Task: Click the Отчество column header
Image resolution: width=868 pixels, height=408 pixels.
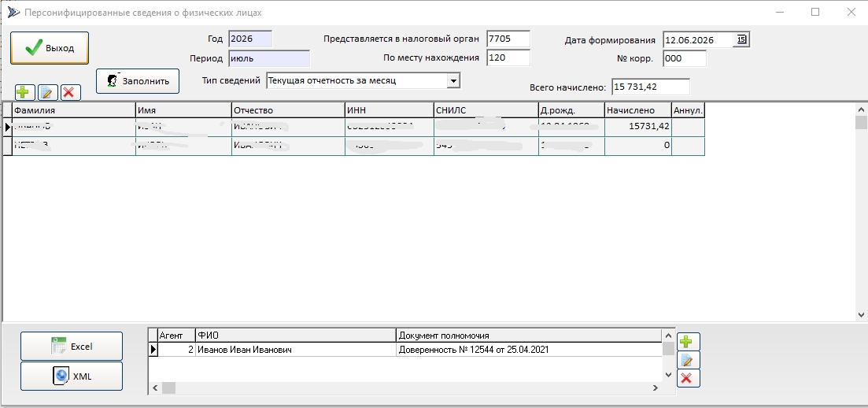Action: [x=288, y=110]
